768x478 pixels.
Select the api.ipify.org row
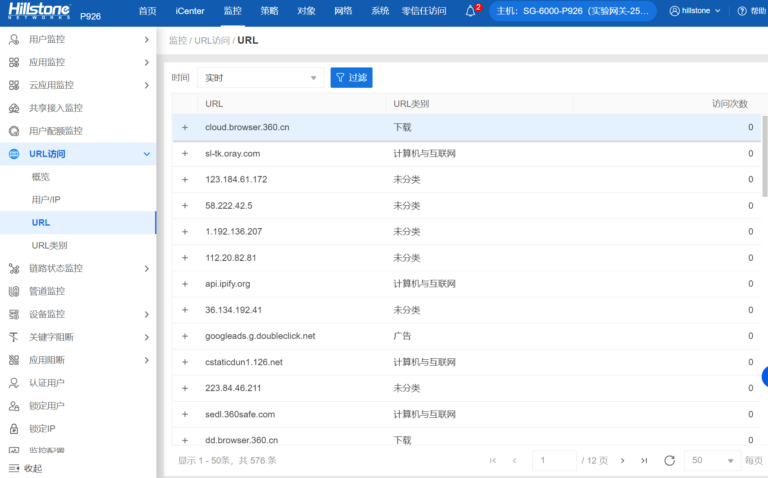(466, 284)
